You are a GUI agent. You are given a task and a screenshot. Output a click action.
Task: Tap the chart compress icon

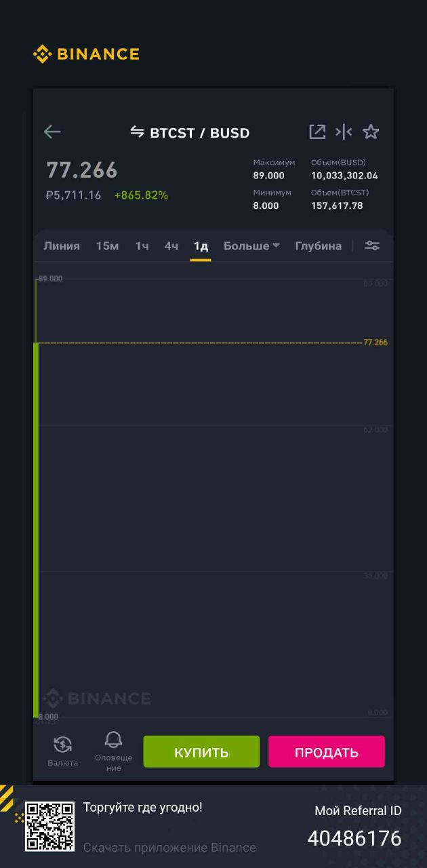(x=344, y=132)
